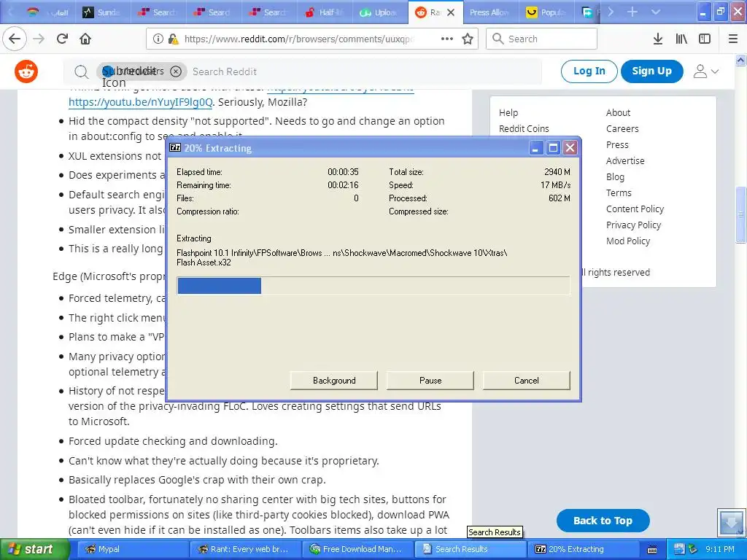Reload the Reddit page
This screenshot has width=747, height=560.
click(62, 39)
